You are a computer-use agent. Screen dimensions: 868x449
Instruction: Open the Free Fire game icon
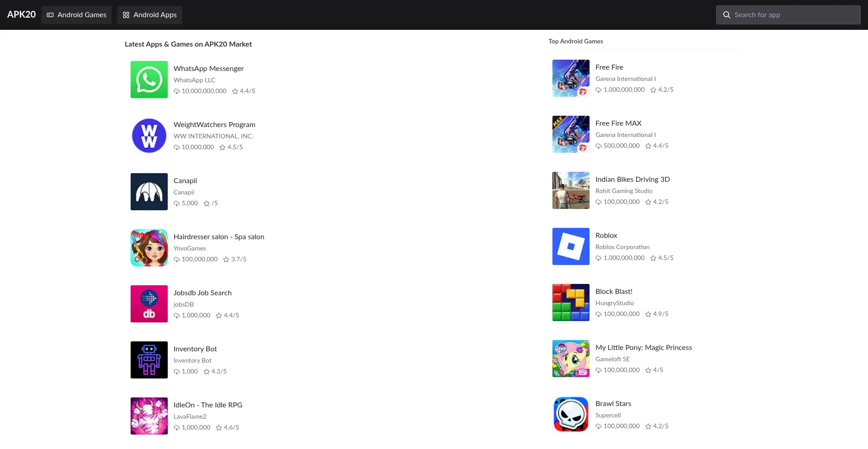tap(571, 78)
